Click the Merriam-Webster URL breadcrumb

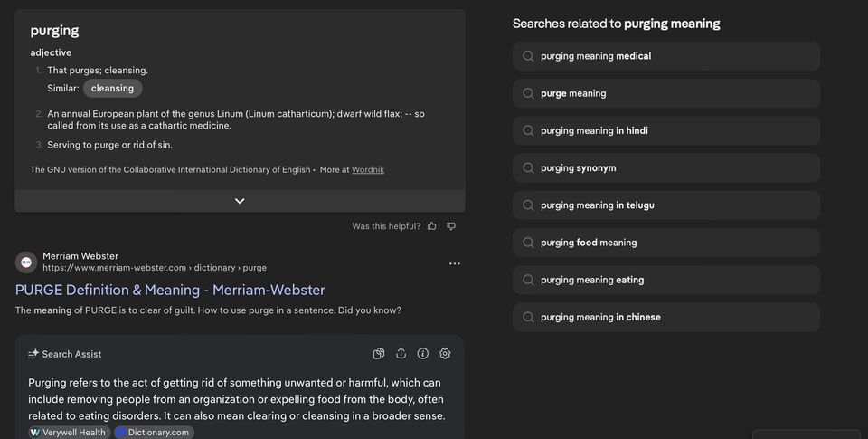(155, 268)
